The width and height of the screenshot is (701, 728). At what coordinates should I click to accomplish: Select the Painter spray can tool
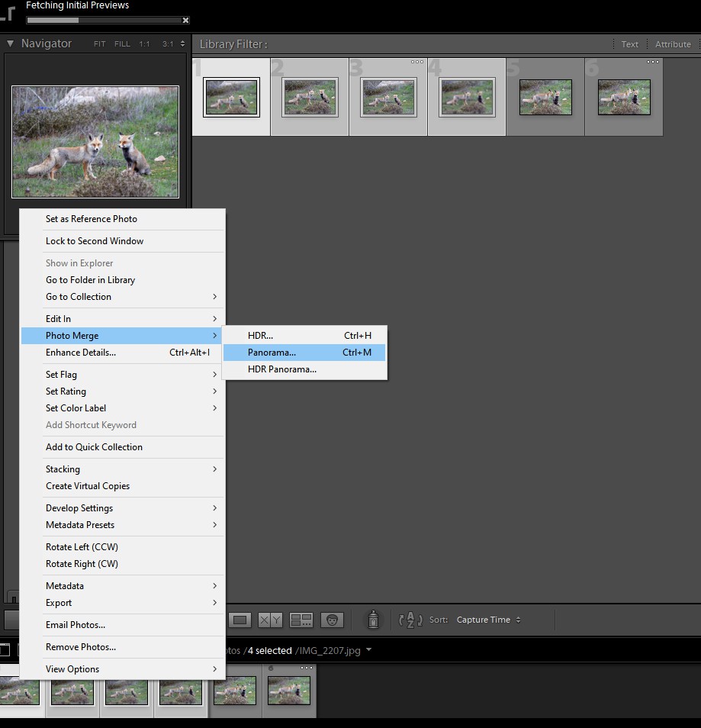click(373, 620)
